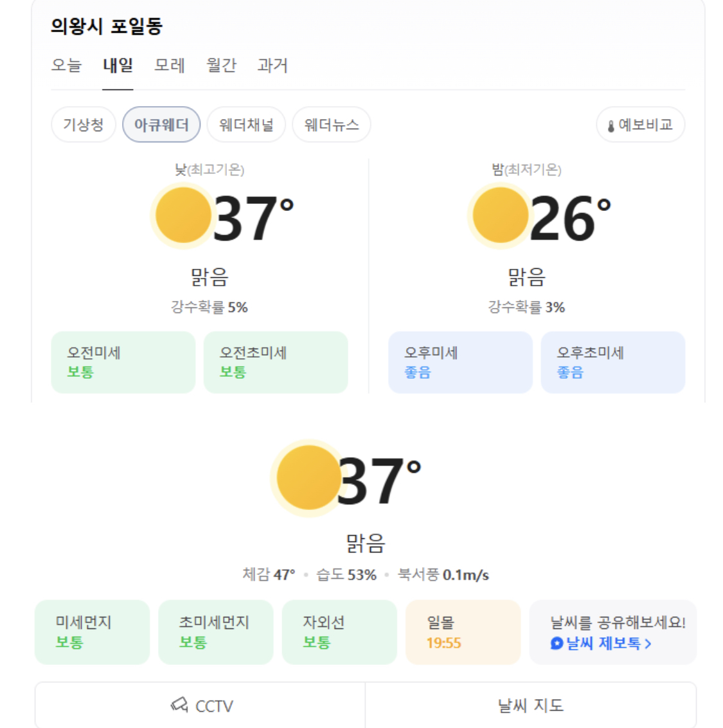The image size is (723, 728).
Task: Open the 날씨 지도 weather map
Action: 530,705
